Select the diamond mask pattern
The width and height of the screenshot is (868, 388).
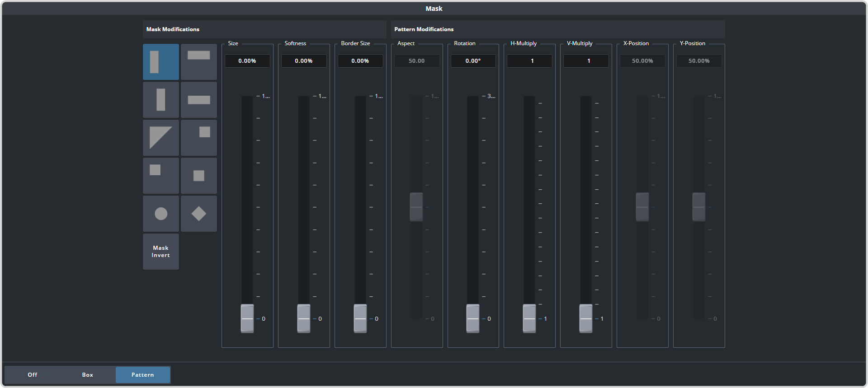[199, 214]
